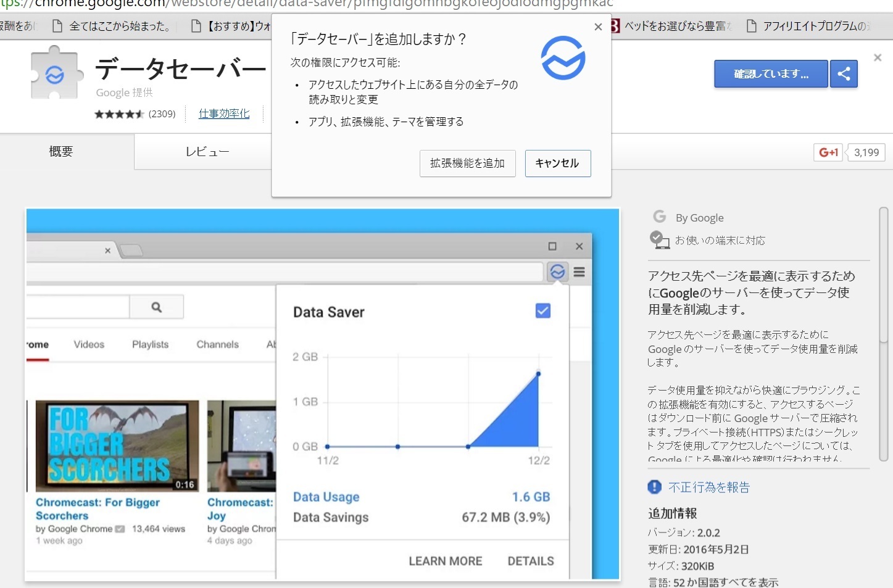Click DETAILS in the screenshot popup
This screenshot has width=893, height=588.
click(x=531, y=561)
